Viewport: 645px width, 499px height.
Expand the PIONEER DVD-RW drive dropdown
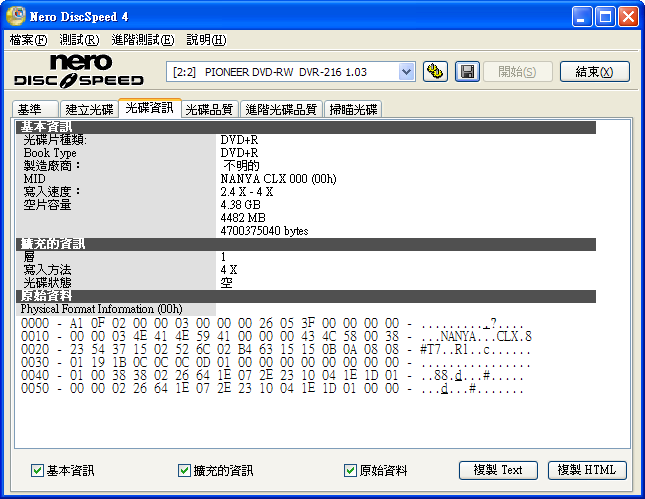pyautogui.click(x=406, y=71)
